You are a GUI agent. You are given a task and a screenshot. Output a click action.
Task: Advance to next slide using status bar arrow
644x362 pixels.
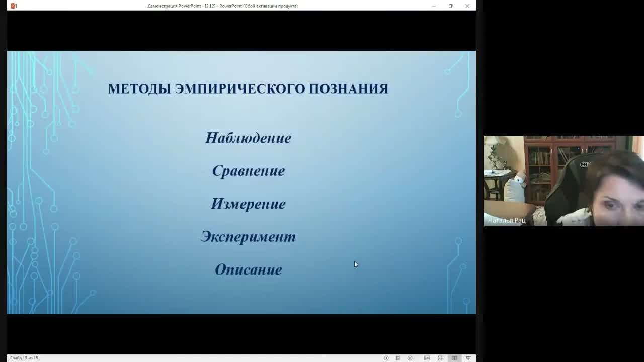point(410,358)
